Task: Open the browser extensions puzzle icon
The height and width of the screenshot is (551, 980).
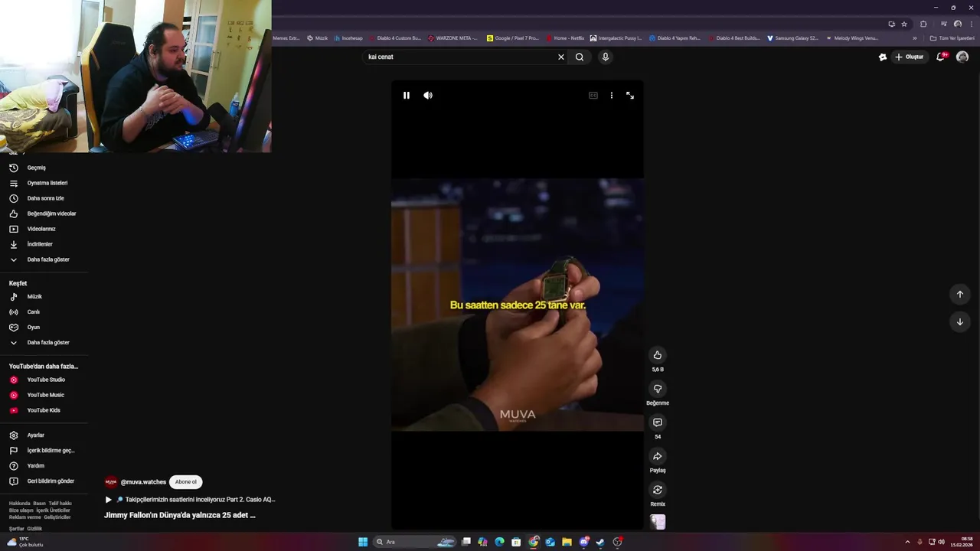Action: [923, 24]
